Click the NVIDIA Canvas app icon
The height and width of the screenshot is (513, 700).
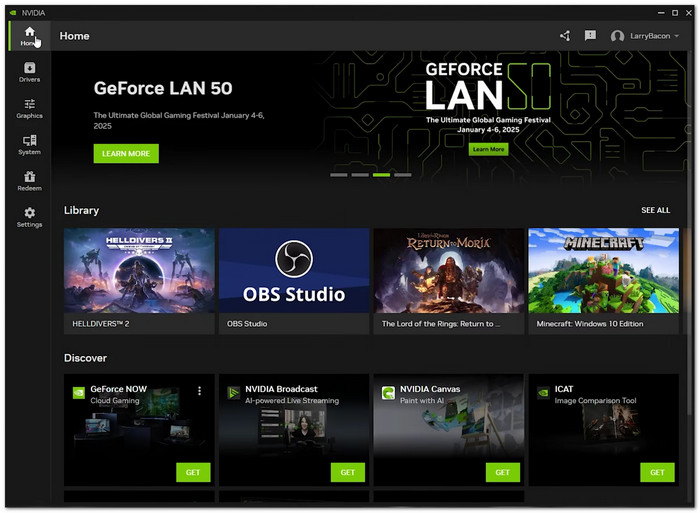(388, 393)
